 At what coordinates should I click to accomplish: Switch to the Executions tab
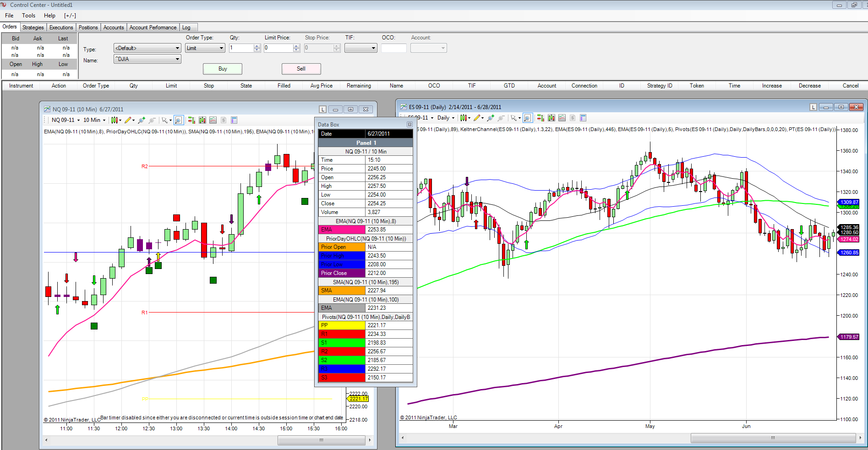coord(61,27)
